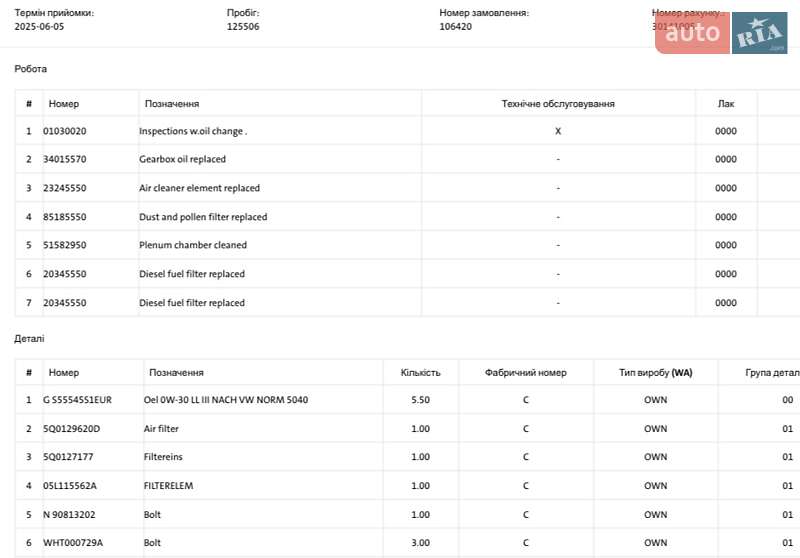
Task: Click the Лак column header
Action: tap(726, 104)
